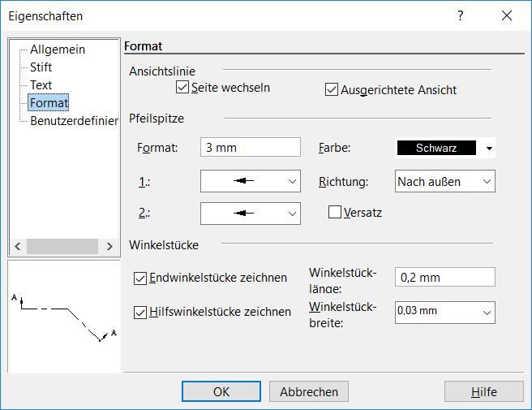Open the Richtung dropdown
Image resolution: width=532 pixels, height=410 pixels.
coord(444,181)
